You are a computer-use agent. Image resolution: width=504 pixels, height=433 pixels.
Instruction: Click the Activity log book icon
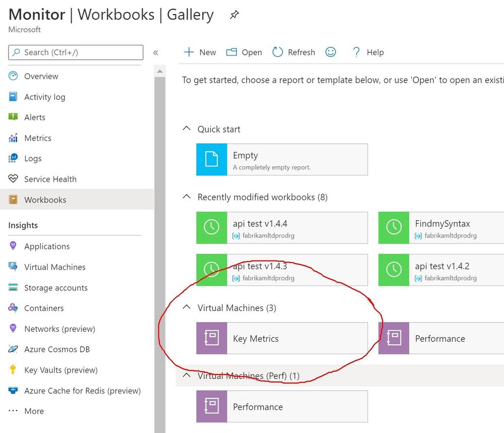13,96
